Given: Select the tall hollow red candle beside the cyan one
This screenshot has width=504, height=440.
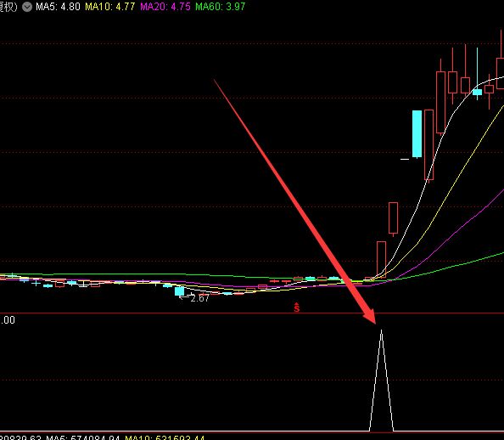Looking at the screenshot, I should pyautogui.click(x=428, y=145).
